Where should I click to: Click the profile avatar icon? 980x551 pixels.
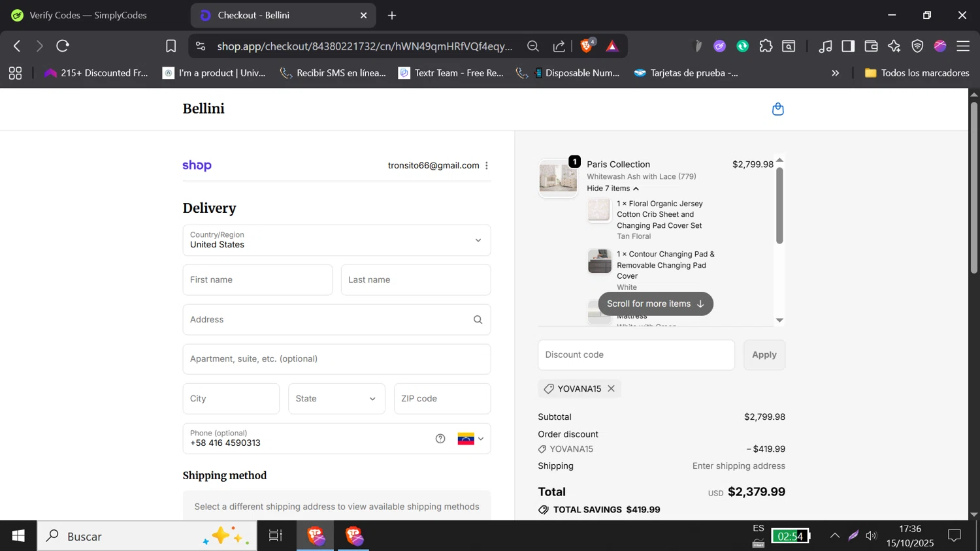click(x=940, y=46)
